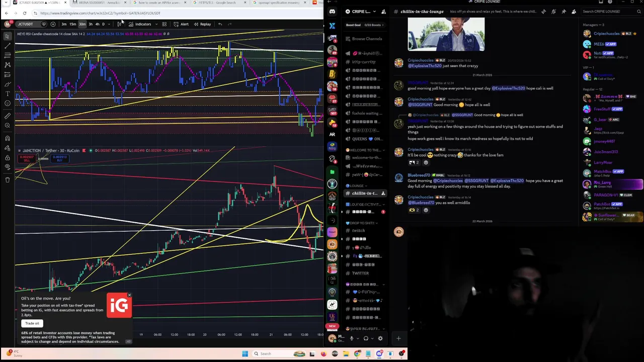Toggle hide all drawings eye icon
Image resolution: width=644 pixels, height=362 pixels.
click(x=7, y=167)
